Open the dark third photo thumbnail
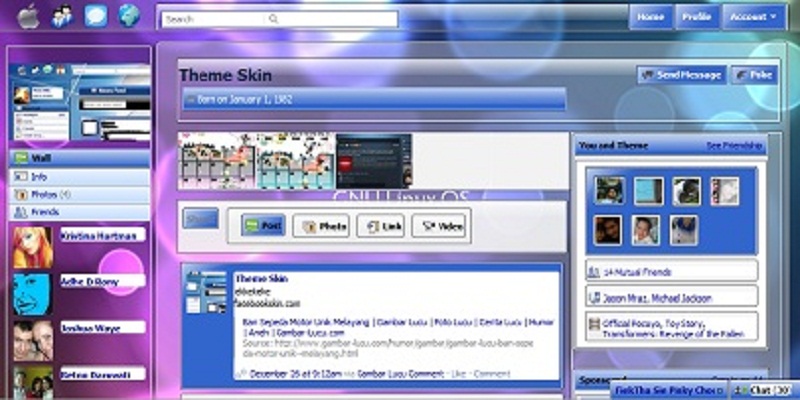Image resolution: width=800 pixels, height=400 pixels. coord(374,161)
